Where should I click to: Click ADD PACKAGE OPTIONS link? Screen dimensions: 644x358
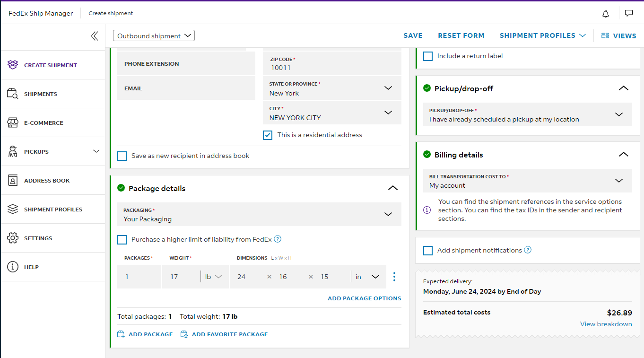tap(365, 298)
